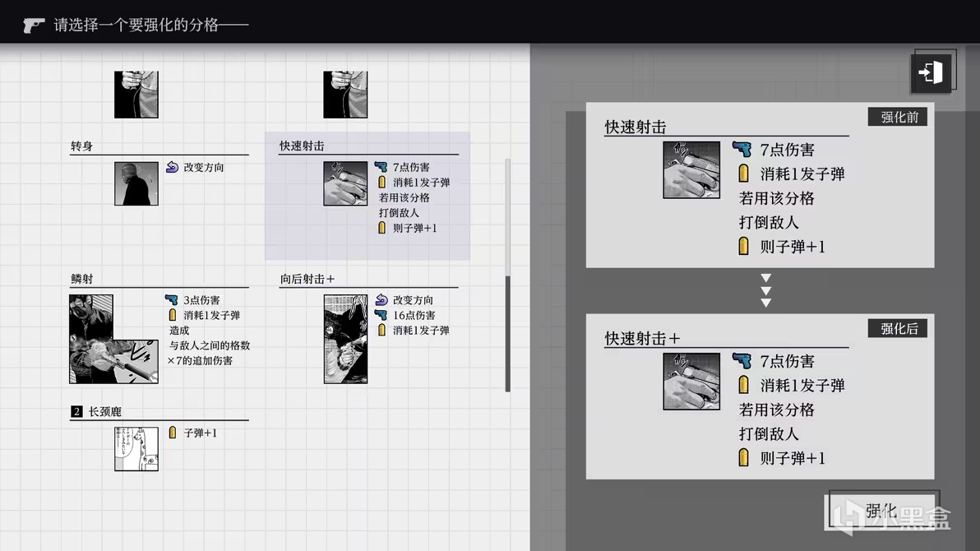Select the 长颈鹿 panel thumbnail
This screenshot has height=551, width=980.
click(x=136, y=449)
